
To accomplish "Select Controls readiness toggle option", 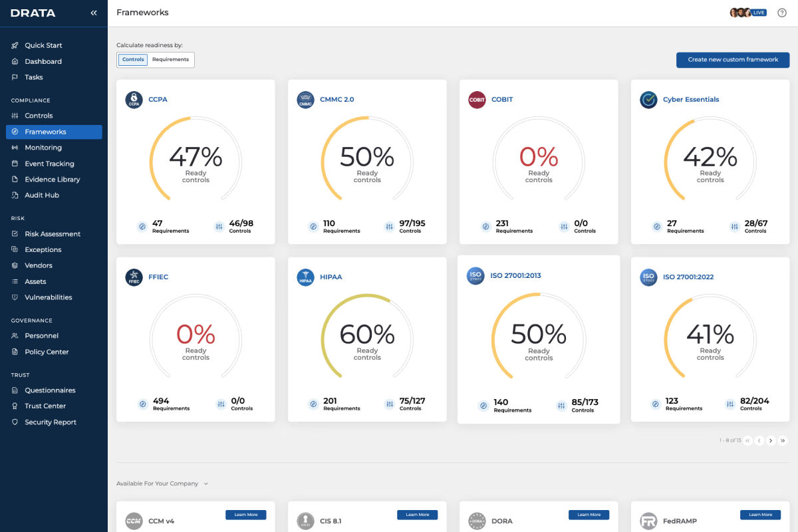I will coord(133,60).
